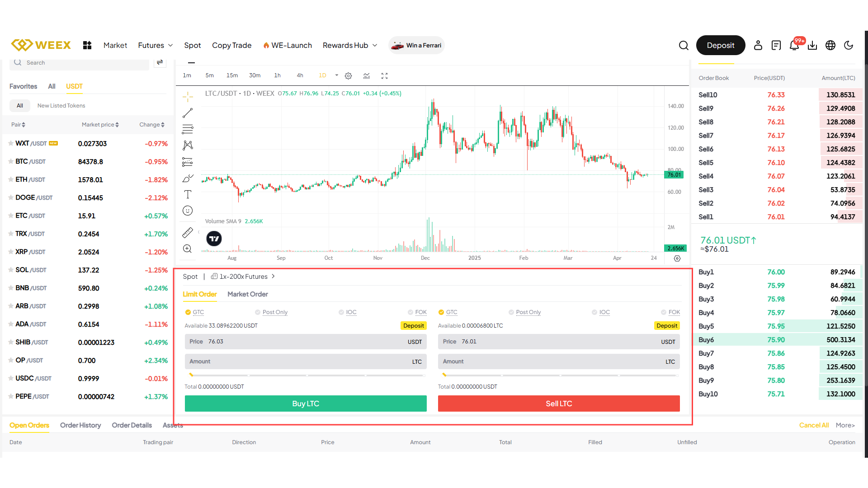The height and width of the screenshot is (488, 868).
Task: Select Post Only option for buy order
Action: click(x=271, y=312)
